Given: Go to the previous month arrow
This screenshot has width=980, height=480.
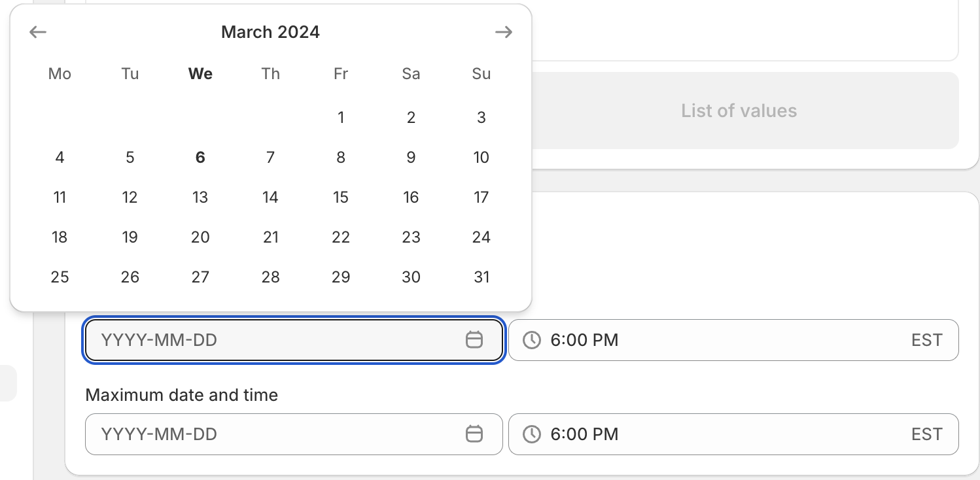Looking at the screenshot, I should click(x=39, y=32).
